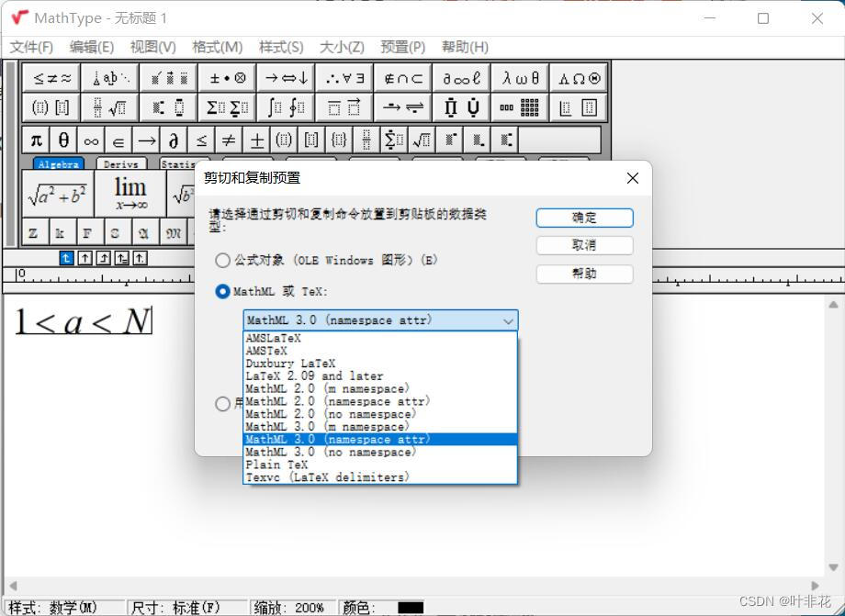845x616 pixels.
Task: Select the 公式对象 (OLE Windows 图形) radio option
Action: pos(327,261)
